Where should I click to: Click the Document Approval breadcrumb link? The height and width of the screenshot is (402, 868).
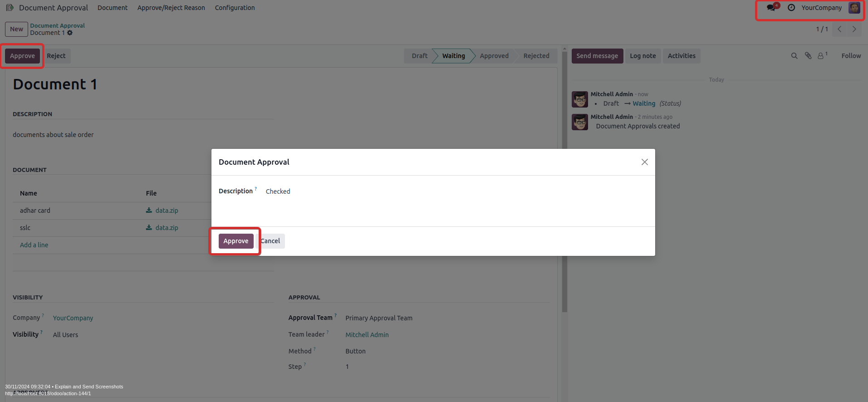pyautogui.click(x=57, y=25)
